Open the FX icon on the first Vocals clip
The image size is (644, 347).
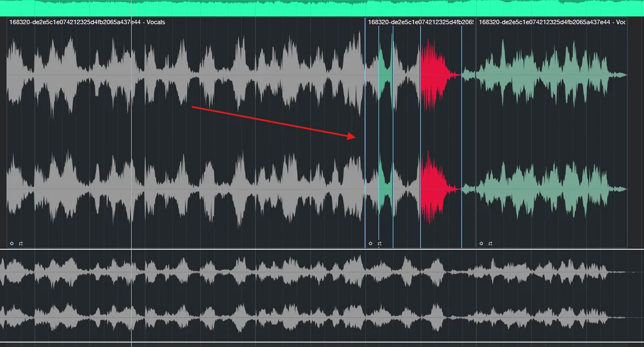[20, 244]
